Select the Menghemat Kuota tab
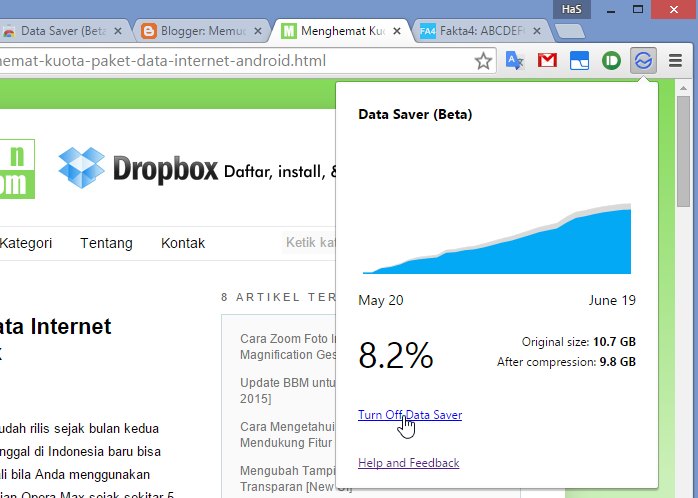Image resolution: width=698 pixels, height=498 pixels. (342, 31)
